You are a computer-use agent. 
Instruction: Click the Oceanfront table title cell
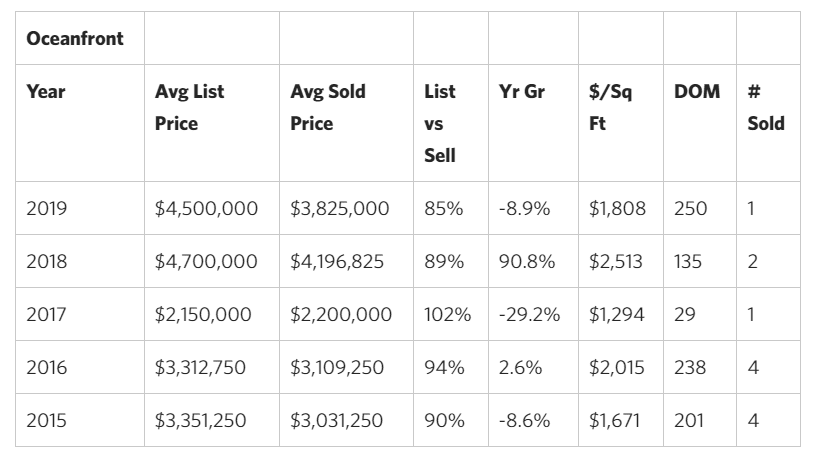pyautogui.click(x=75, y=39)
